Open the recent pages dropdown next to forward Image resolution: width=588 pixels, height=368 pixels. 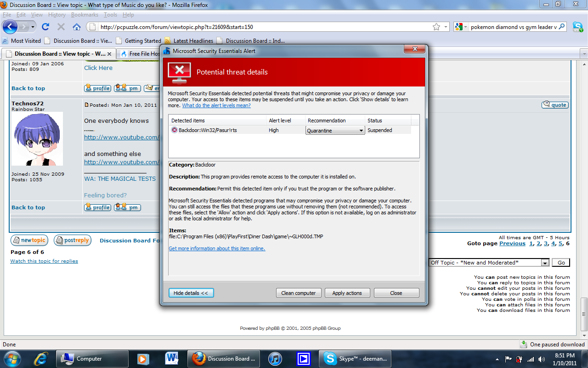coord(33,27)
